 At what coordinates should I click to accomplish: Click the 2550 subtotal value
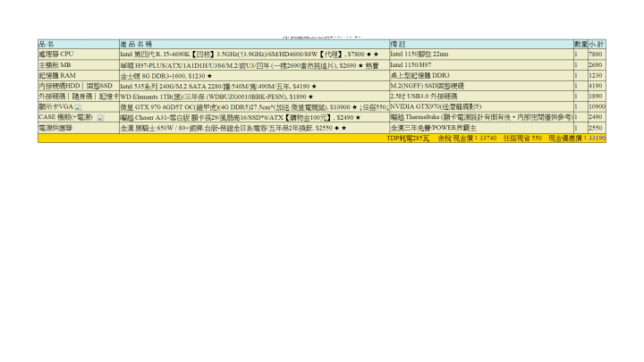[x=596, y=128]
